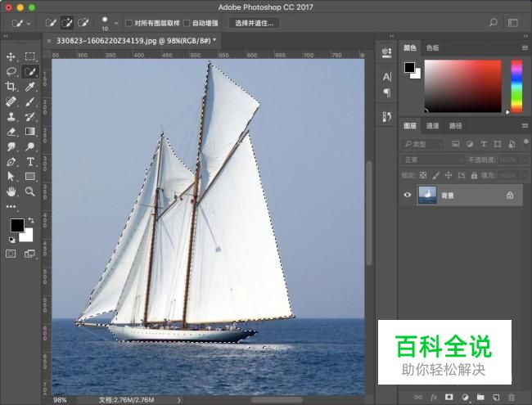Select the Dodge tool
Viewport: 532px width, 405px height.
29,146
